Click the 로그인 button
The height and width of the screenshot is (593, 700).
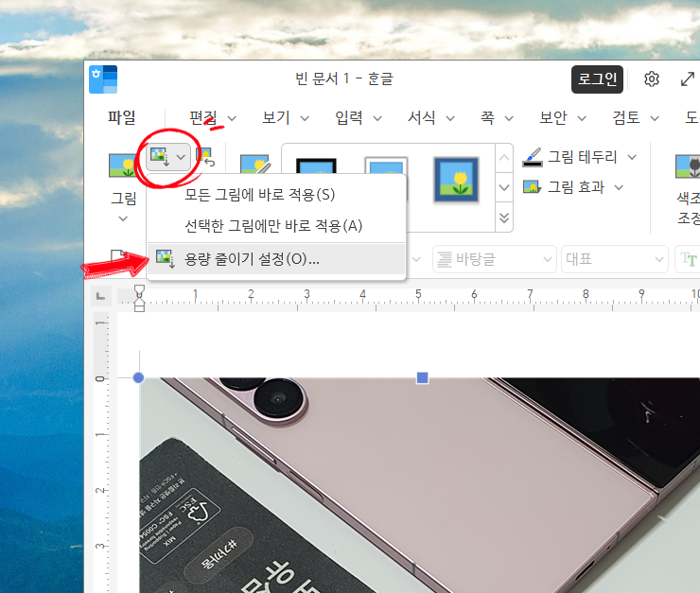597,79
